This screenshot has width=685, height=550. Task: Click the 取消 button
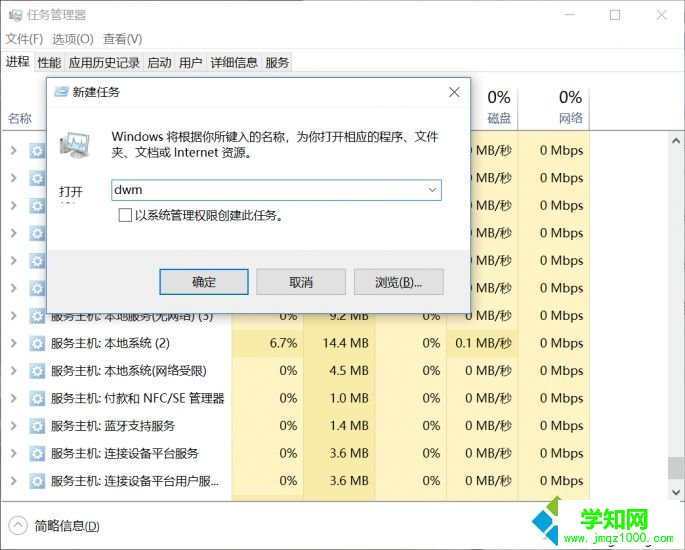click(301, 282)
